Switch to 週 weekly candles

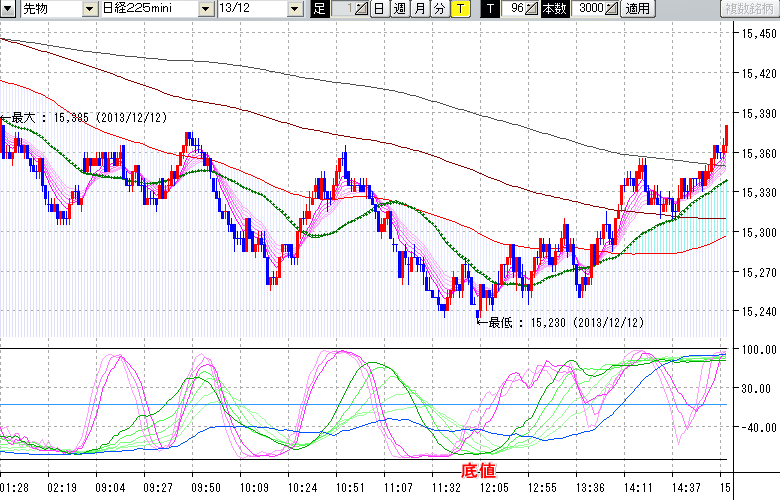(x=399, y=9)
